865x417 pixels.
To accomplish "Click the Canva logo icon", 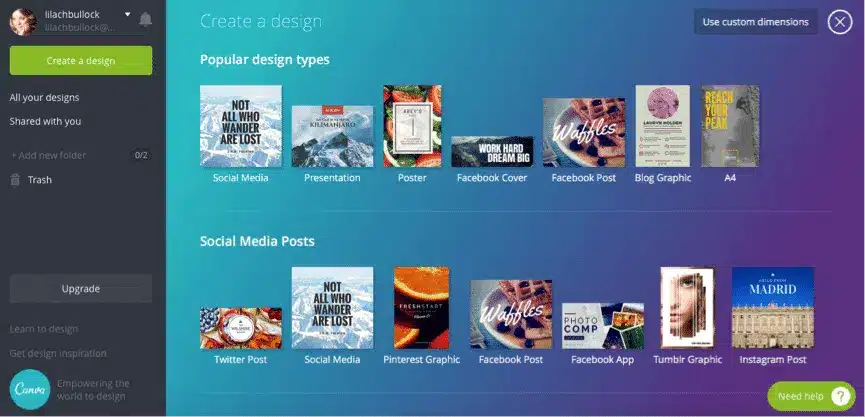I will tap(29, 389).
